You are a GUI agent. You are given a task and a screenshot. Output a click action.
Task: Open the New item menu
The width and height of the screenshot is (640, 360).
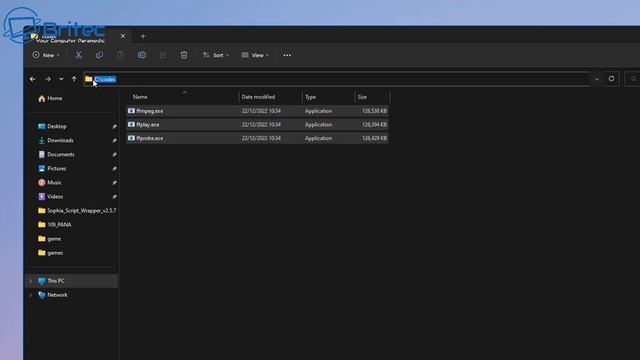click(x=46, y=55)
